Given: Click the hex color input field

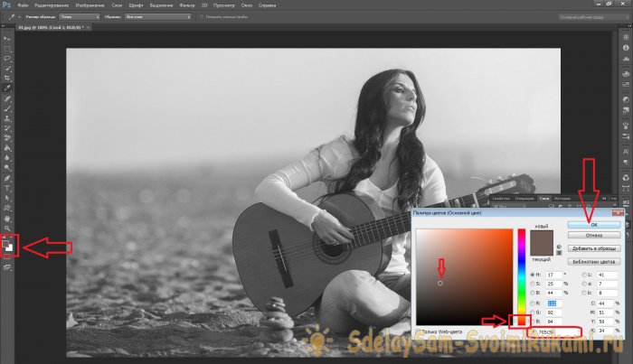Looking at the screenshot, I should click(x=557, y=332).
